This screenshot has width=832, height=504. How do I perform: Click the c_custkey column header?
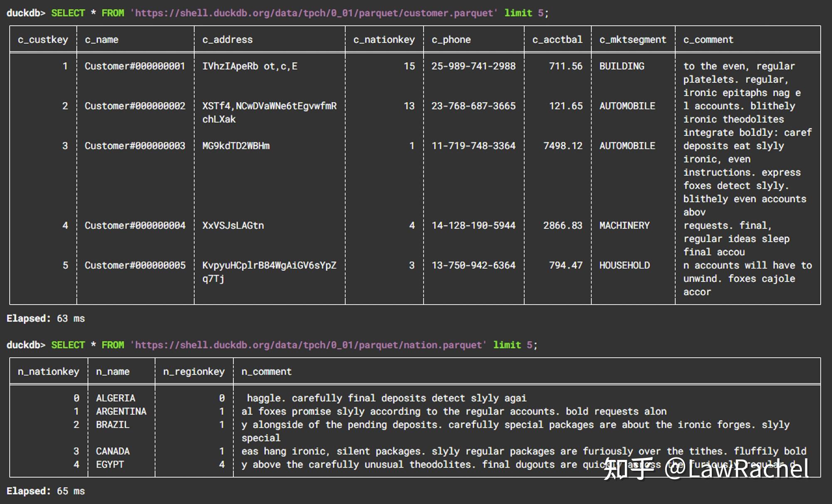click(43, 40)
